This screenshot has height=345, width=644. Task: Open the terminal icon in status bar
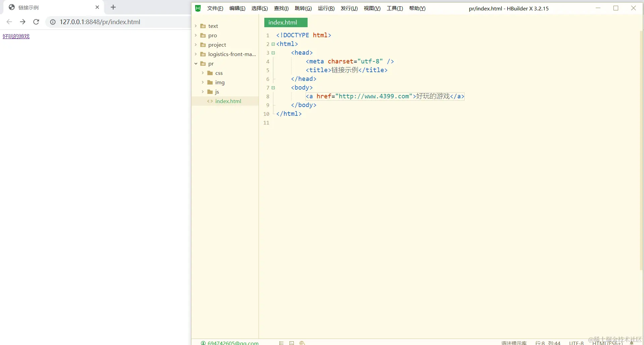pos(291,343)
